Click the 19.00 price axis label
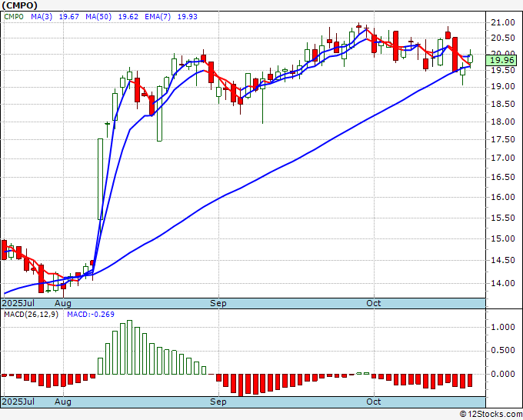The height and width of the screenshot is (420, 523). [x=503, y=86]
